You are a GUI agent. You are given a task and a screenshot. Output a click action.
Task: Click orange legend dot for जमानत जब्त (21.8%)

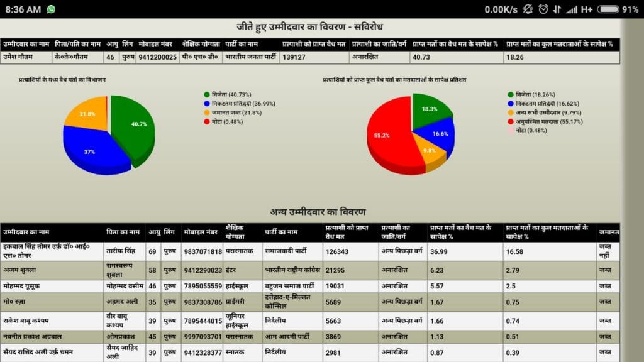point(207,112)
